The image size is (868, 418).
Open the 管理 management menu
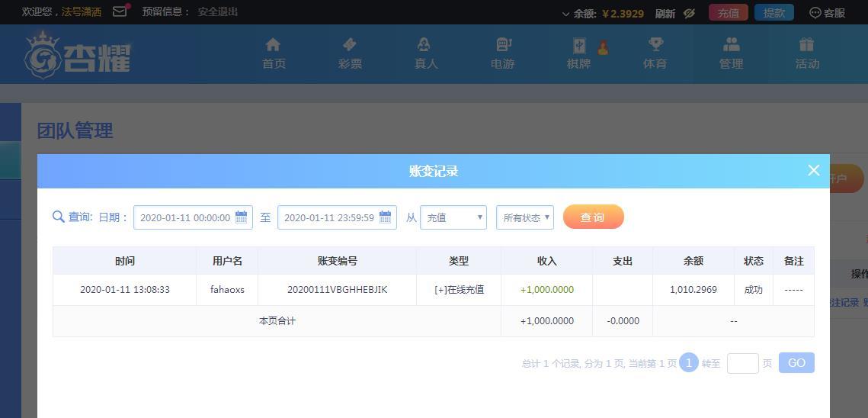point(732,53)
